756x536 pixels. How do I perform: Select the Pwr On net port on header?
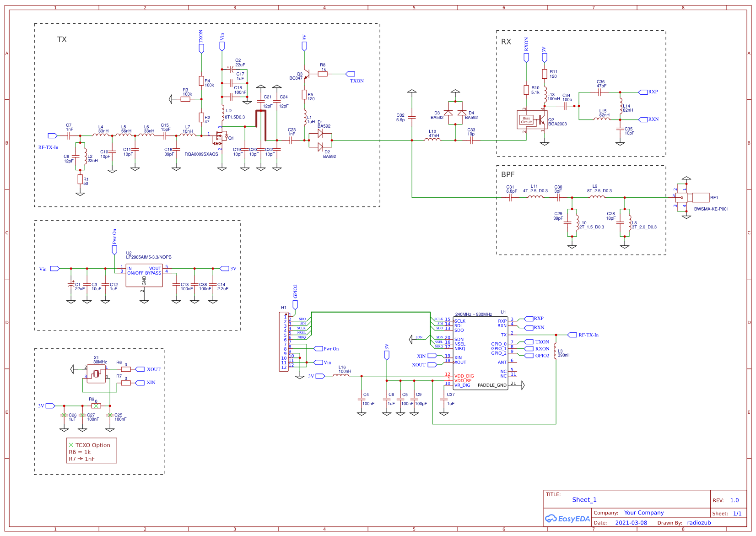click(x=318, y=349)
